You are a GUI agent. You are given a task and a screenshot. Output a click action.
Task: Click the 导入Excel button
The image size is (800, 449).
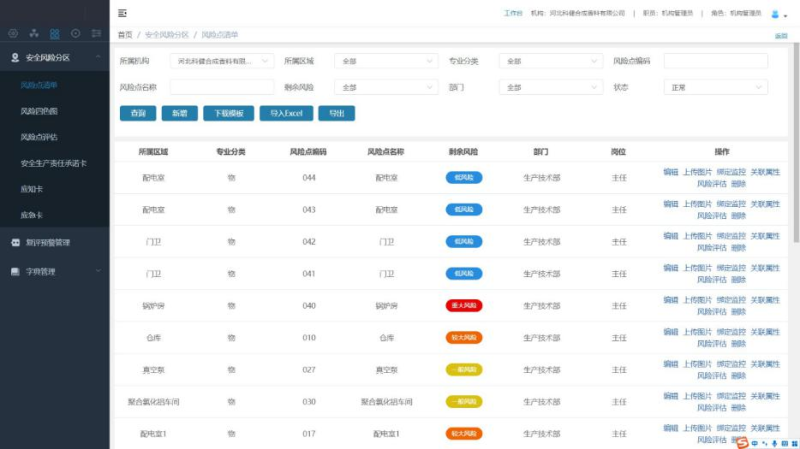pos(286,113)
